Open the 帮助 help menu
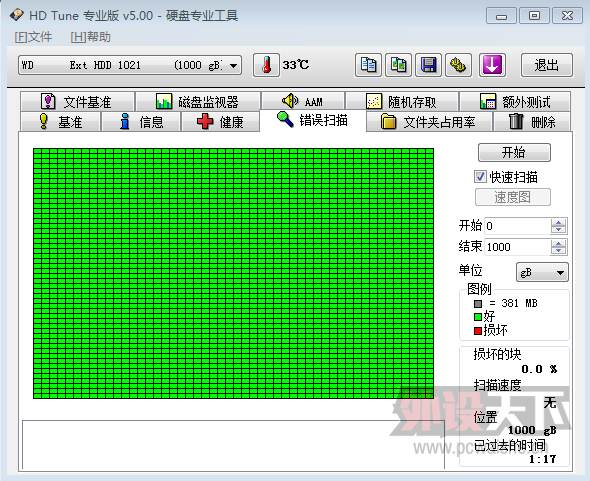The image size is (590, 481). (91, 37)
